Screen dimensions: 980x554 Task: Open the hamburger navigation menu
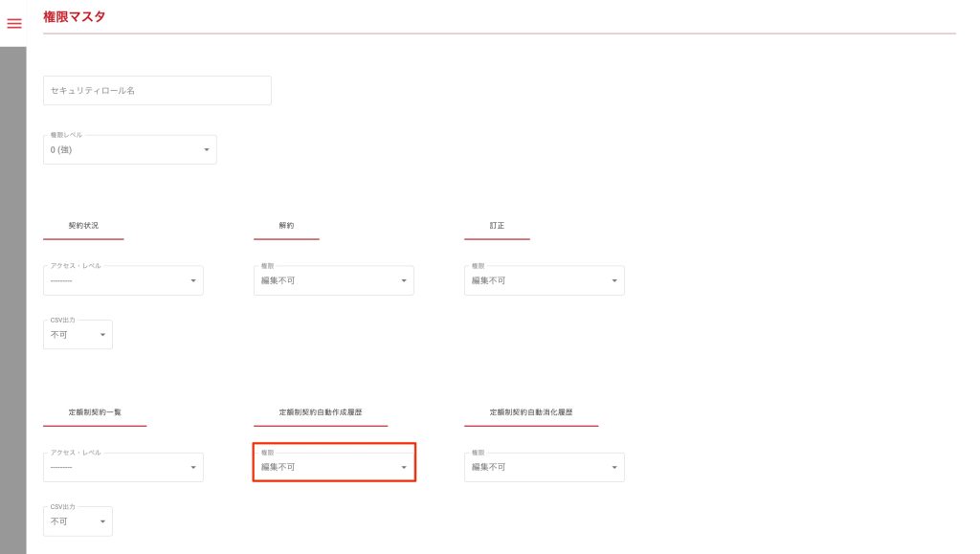click(14, 23)
